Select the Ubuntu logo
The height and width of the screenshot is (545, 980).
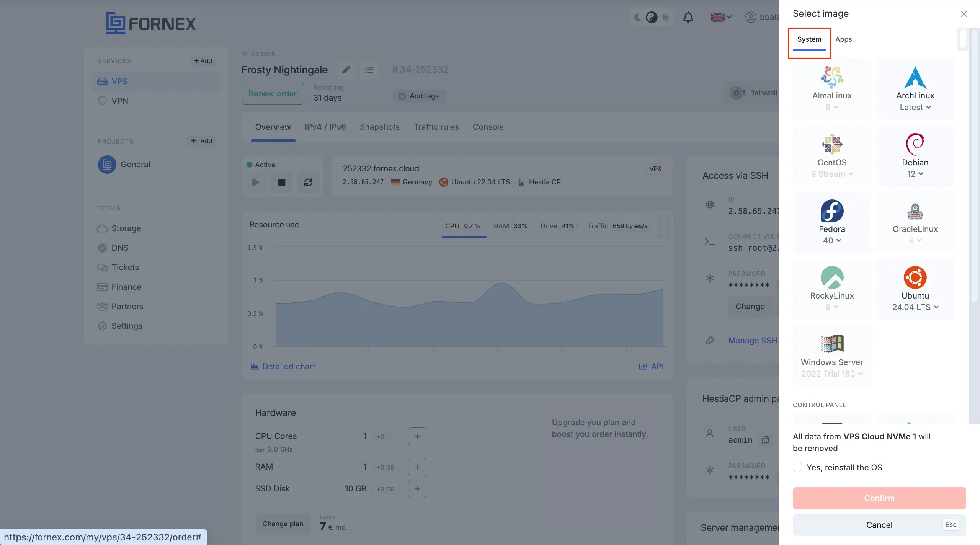[x=915, y=277]
